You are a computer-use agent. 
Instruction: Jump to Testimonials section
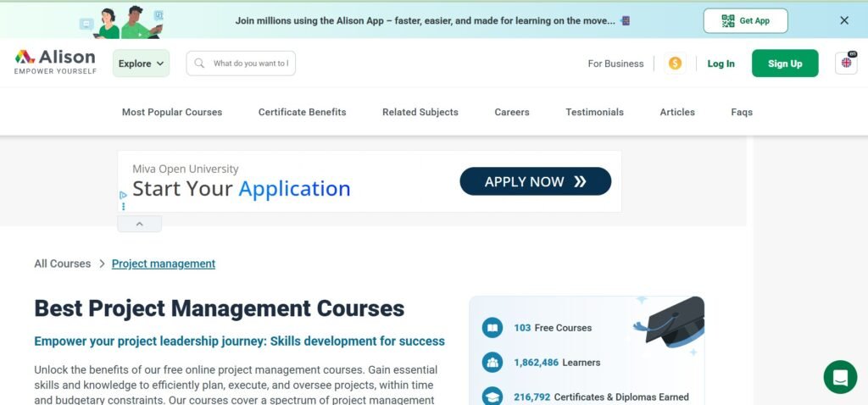594,112
